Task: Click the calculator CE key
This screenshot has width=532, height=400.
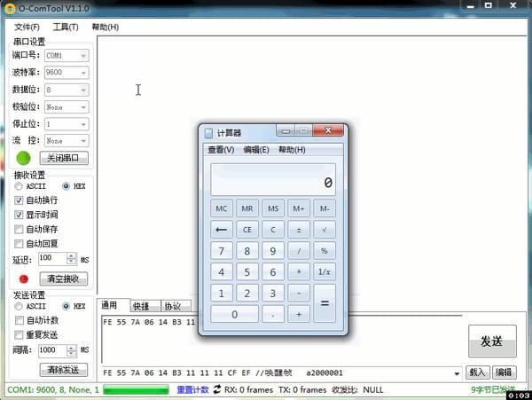Action: 247,230
